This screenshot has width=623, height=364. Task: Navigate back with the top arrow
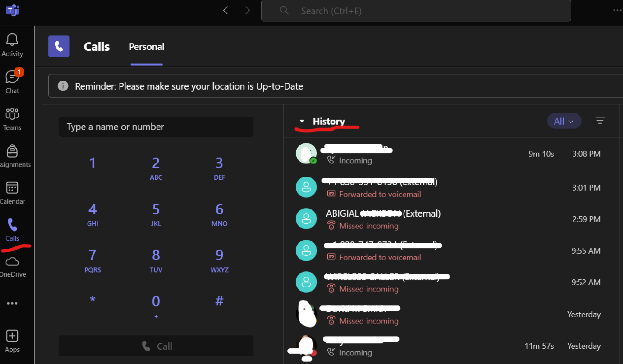[226, 10]
